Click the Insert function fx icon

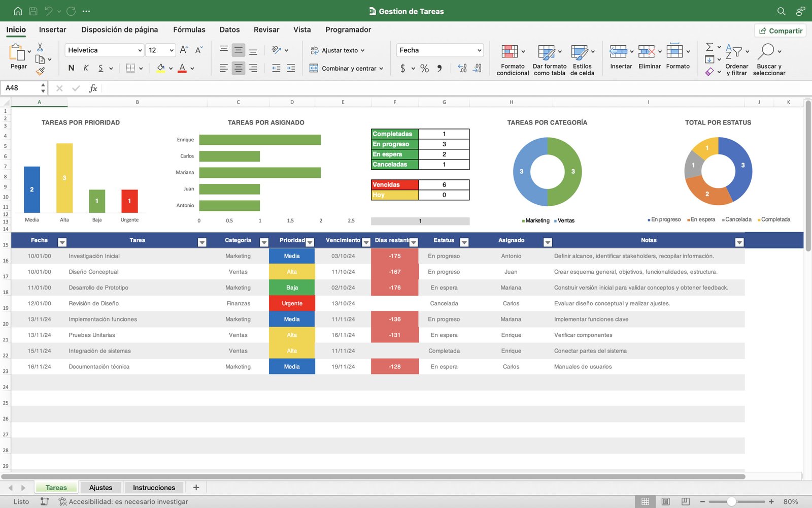[x=93, y=88]
